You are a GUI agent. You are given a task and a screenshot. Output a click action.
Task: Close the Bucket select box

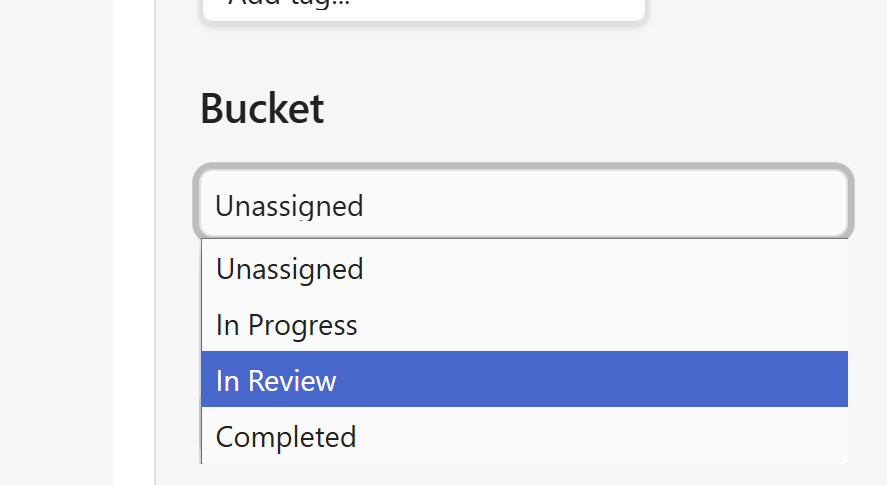click(x=525, y=205)
